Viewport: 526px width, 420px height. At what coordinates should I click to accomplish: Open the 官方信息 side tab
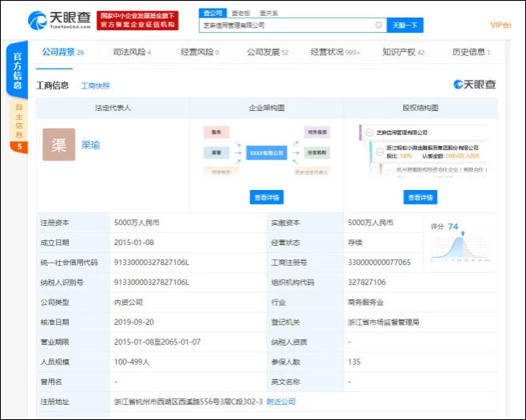pyautogui.click(x=17, y=70)
